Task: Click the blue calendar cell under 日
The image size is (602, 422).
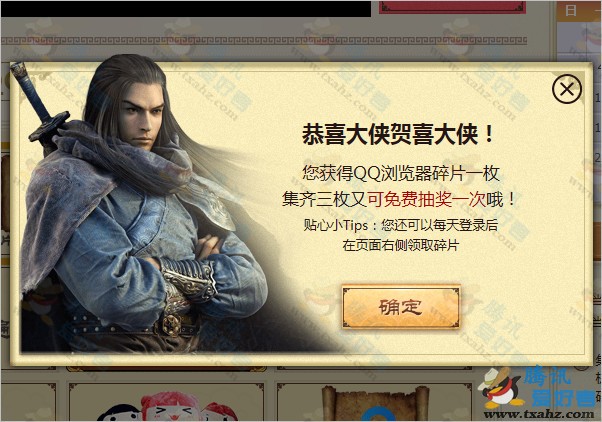Action: pyautogui.click(x=579, y=40)
